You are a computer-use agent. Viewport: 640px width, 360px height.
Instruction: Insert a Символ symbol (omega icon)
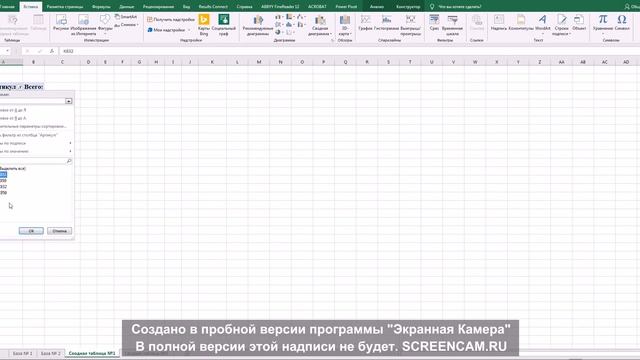pos(622,23)
